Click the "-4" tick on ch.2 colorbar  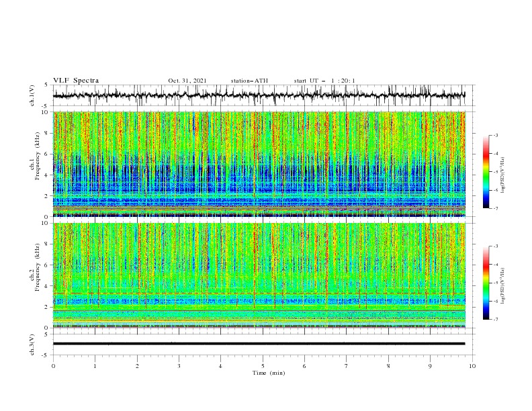(496, 265)
